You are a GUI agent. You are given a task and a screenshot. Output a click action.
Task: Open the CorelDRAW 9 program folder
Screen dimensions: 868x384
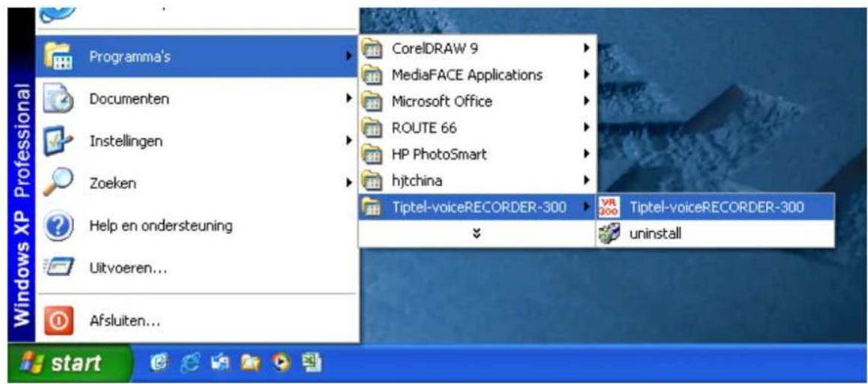coord(477,48)
